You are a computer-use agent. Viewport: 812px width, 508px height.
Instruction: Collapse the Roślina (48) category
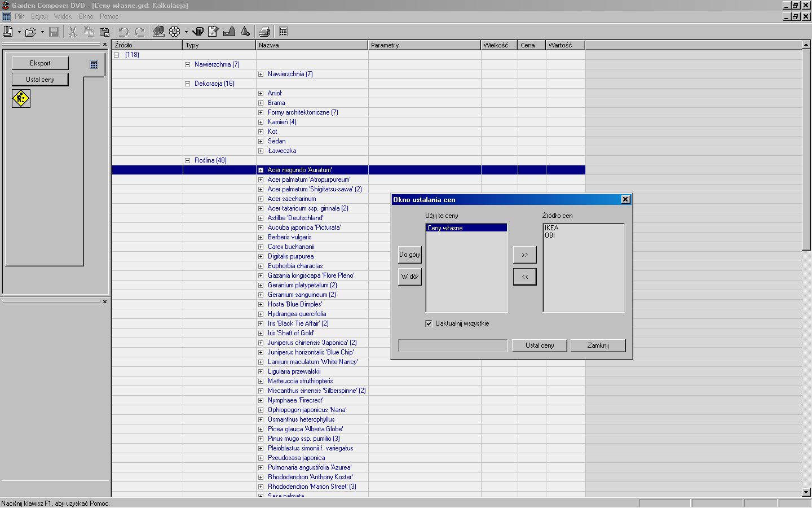coord(188,160)
